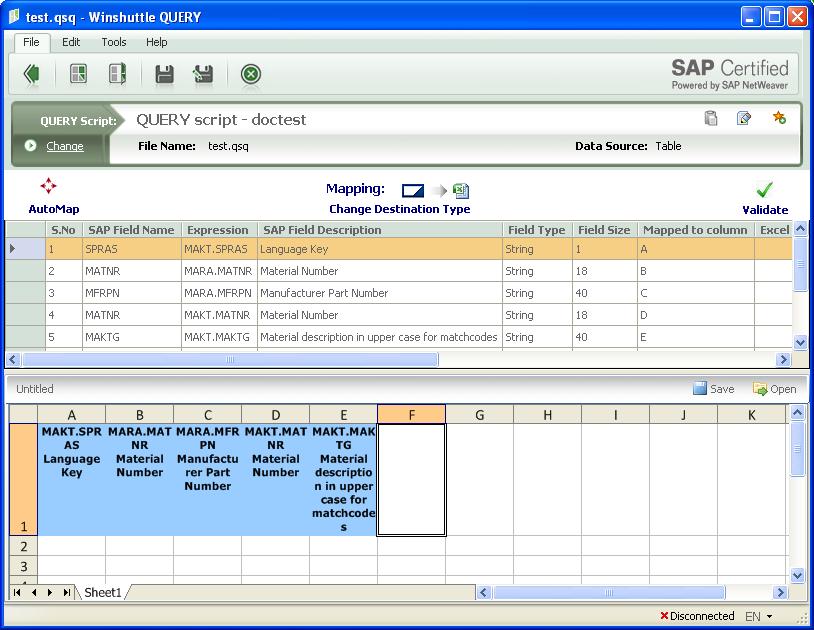Spreadsheet horizontal scrollbar left arrow
The image size is (814, 630).
pyautogui.click(x=484, y=592)
